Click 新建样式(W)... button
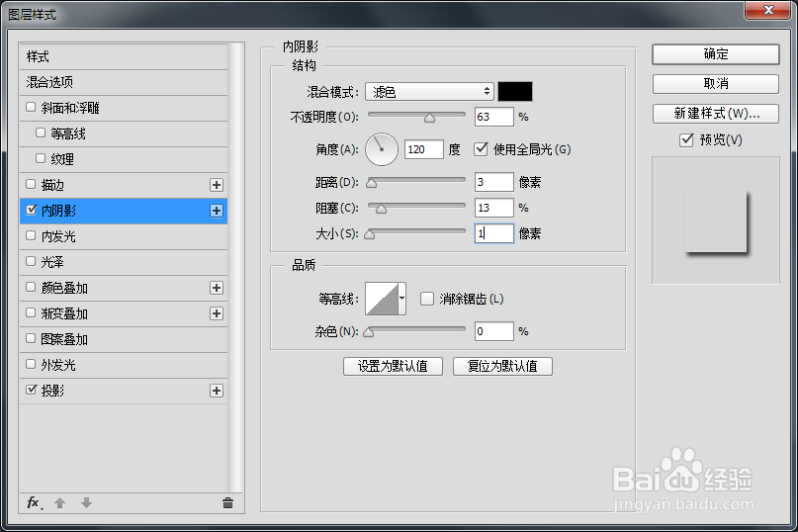This screenshot has width=798, height=532. coord(716,113)
